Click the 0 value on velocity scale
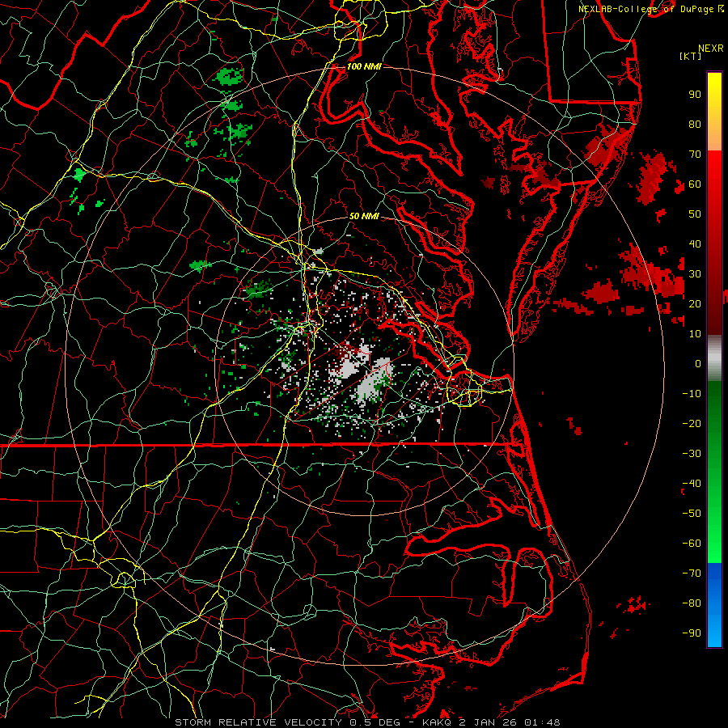Image resolution: width=728 pixels, height=728 pixels. click(698, 363)
